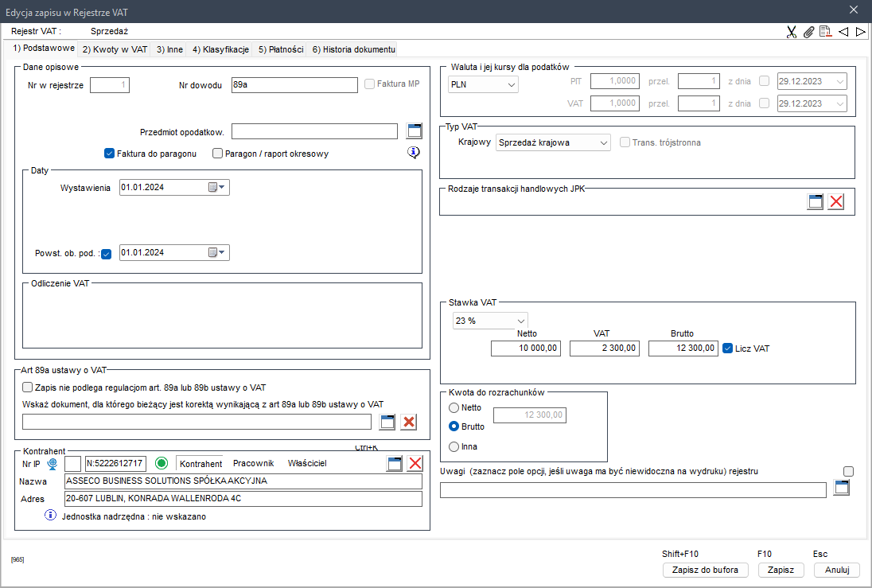Click NIP field N:5222612717
The width and height of the screenshot is (872, 588).
pyautogui.click(x=115, y=463)
